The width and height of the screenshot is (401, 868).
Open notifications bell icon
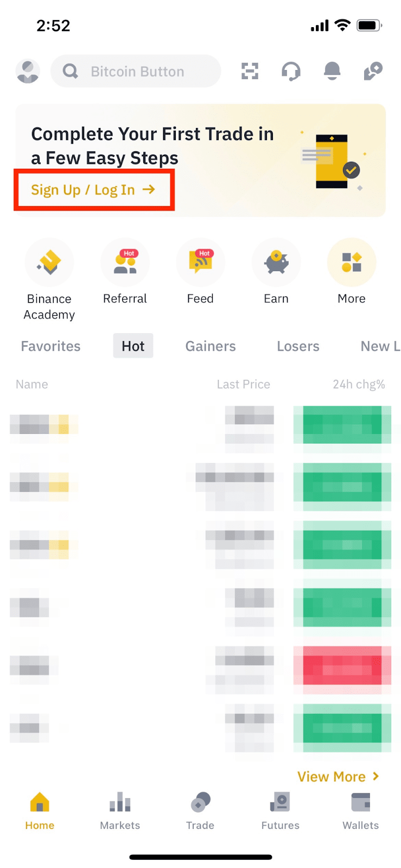[332, 71]
